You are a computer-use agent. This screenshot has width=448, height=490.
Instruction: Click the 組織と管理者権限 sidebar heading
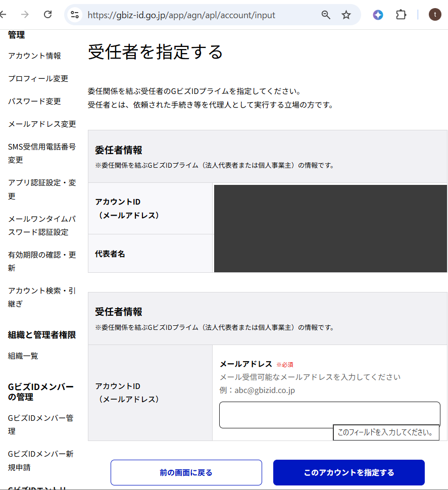42,335
